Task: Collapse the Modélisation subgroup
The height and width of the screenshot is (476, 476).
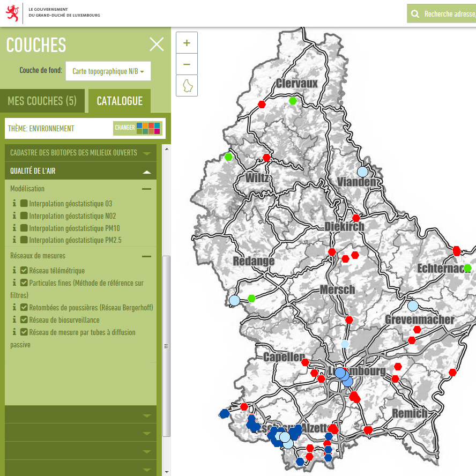Action: click(146, 189)
